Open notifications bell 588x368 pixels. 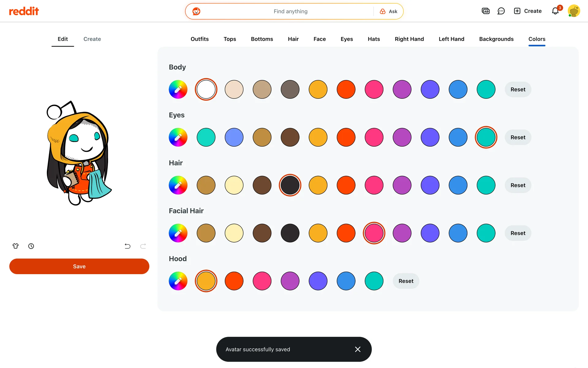tap(555, 11)
